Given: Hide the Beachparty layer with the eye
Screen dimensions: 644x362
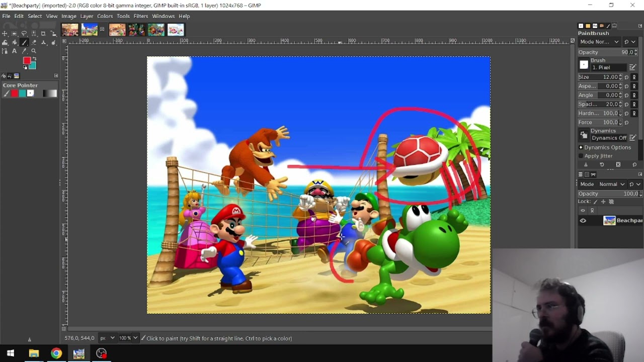Looking at the screenshot, I should click(x=583, y=221).
